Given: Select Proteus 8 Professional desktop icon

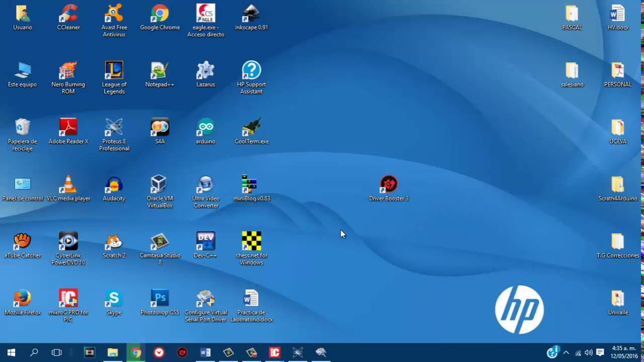Looking at the screenshot, I should click(114, 135).
